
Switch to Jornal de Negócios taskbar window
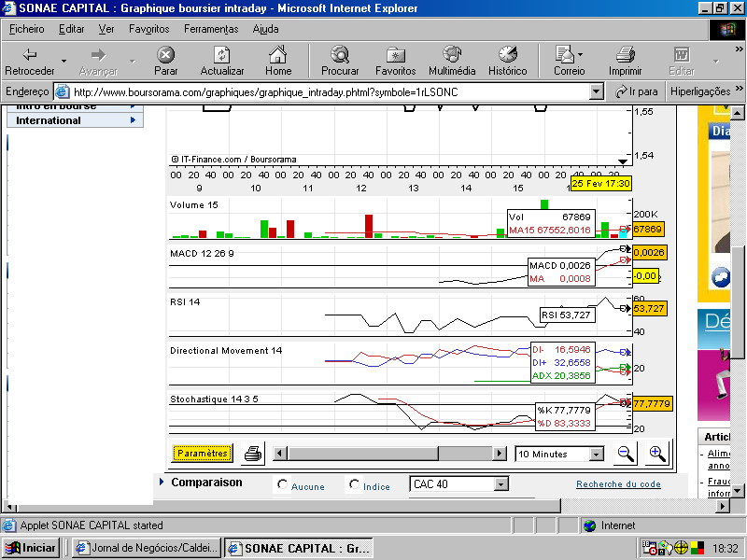pyautogui.click(x=148, y=548)
